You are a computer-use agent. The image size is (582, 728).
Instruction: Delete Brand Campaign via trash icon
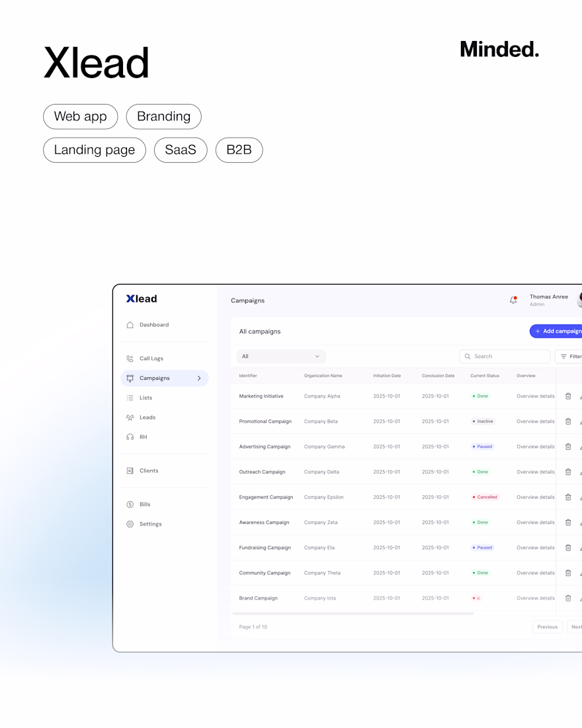click(x=568, y=598)
